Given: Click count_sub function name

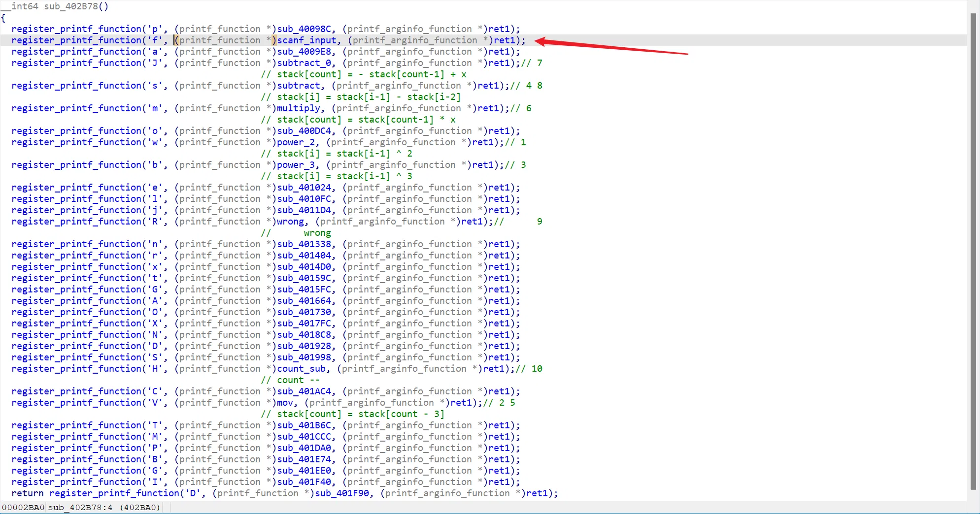Looking at the screenshot, I should (301, 369).
